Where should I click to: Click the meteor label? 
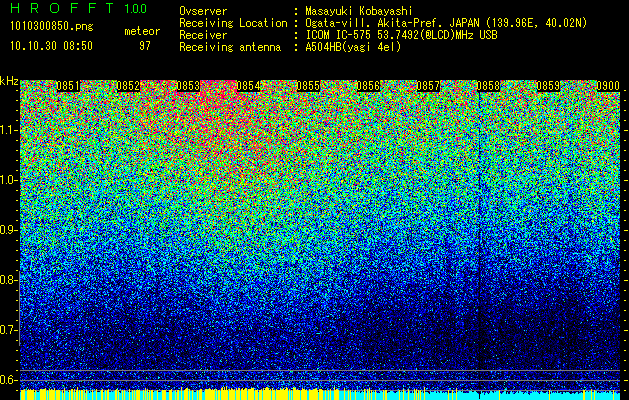click(142, 31)
